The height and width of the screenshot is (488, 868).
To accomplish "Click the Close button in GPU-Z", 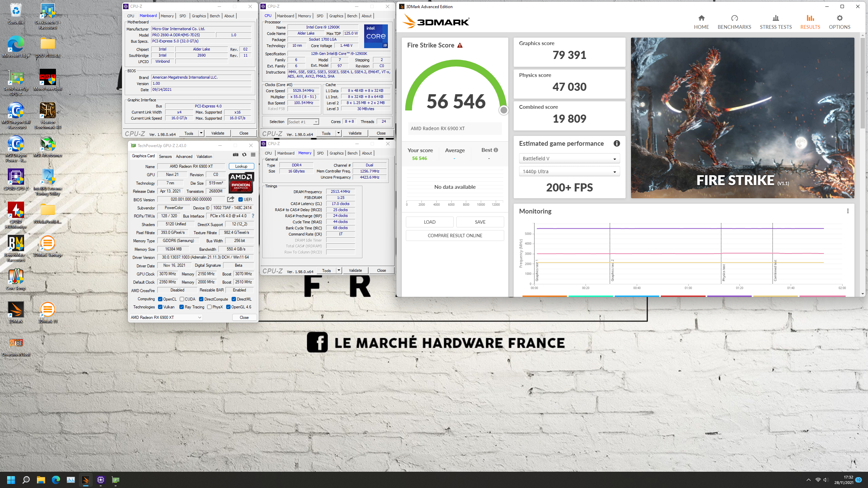I will click(244, 318).
